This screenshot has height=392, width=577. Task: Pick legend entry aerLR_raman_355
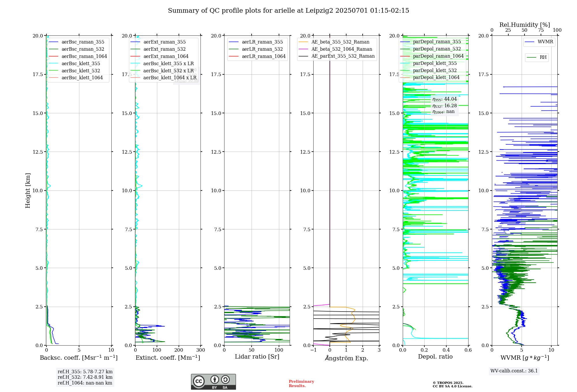(256, 42)
